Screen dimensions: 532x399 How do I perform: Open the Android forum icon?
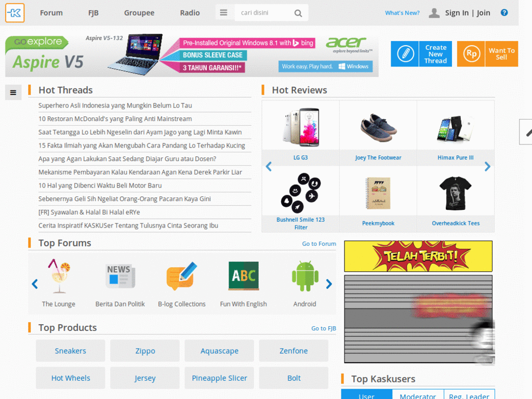tap(305, 276)
